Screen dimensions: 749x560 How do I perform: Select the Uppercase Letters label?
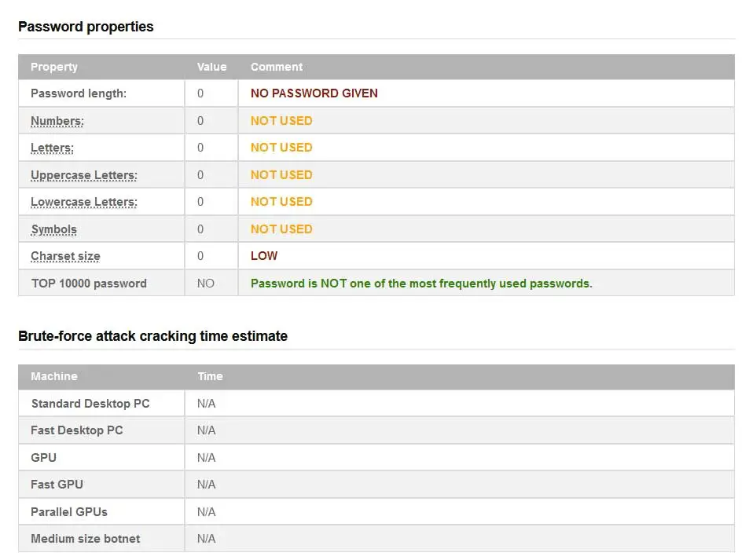pos(83,175)
